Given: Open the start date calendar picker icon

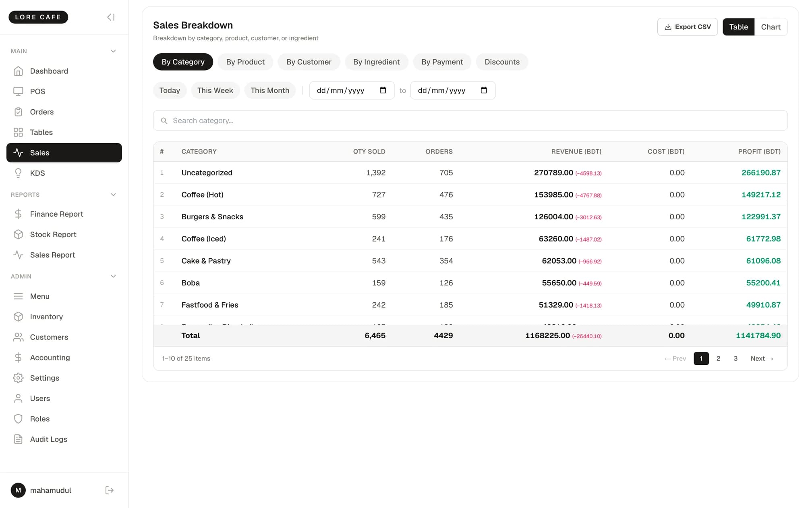Looking at the screenshot, I should coord(383,90).
